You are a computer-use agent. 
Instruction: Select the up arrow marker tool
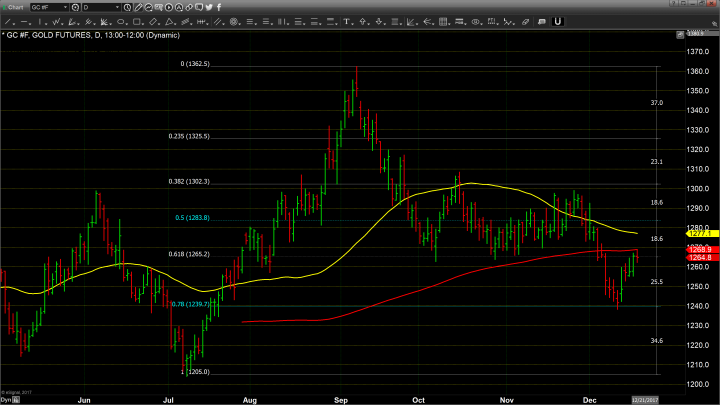click(362, 22)
